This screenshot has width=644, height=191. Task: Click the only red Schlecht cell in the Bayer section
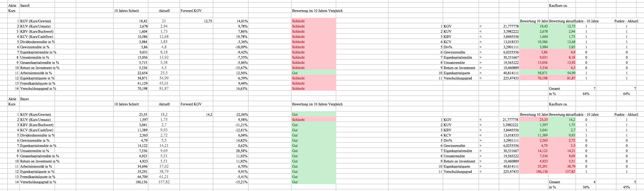(x=314, y=120)
